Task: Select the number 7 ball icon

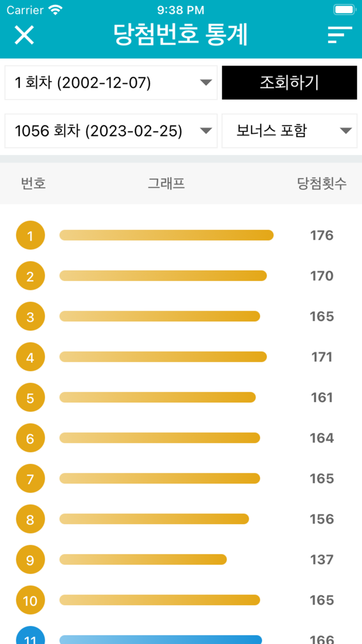Action: pos(31,478)
